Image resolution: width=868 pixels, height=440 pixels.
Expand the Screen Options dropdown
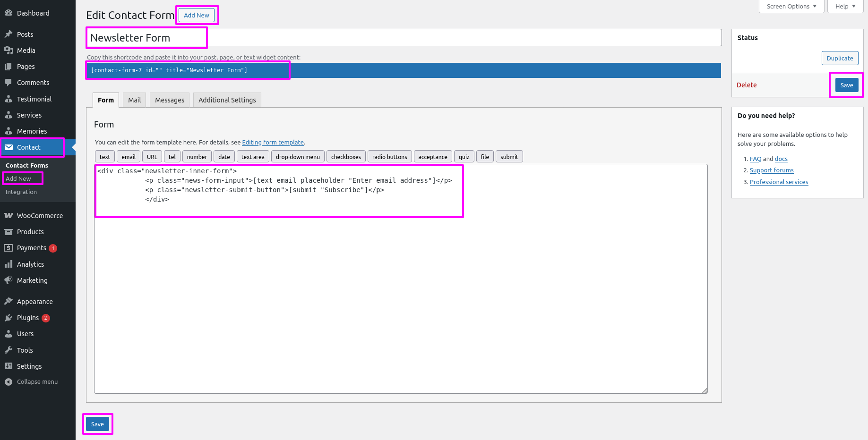tap(791, 6)
